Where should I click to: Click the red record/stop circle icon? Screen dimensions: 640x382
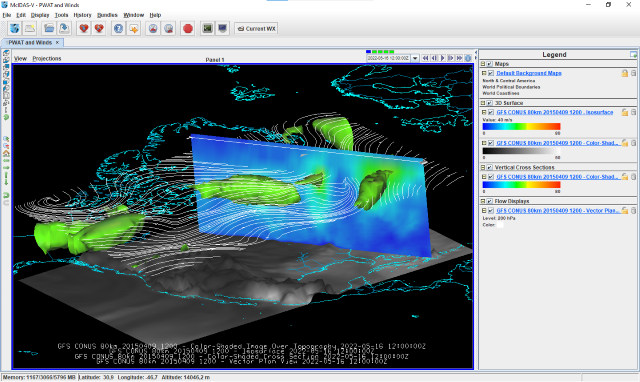pos(188,29)
